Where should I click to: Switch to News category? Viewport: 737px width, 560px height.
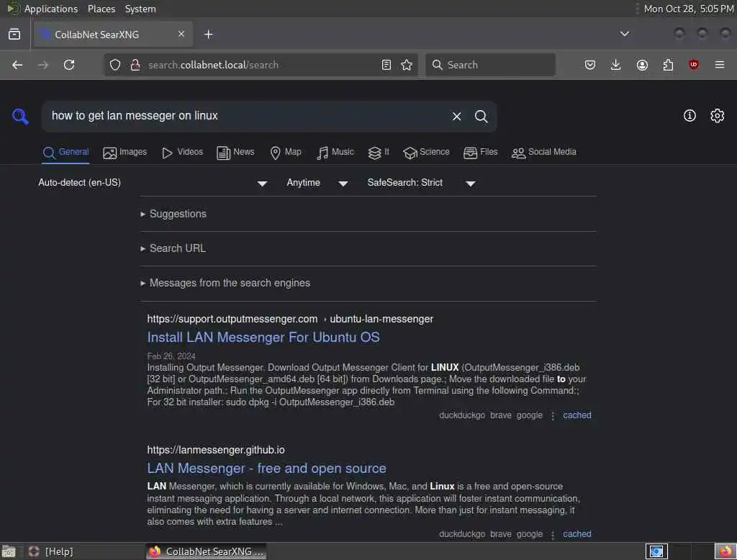[235, 153]
